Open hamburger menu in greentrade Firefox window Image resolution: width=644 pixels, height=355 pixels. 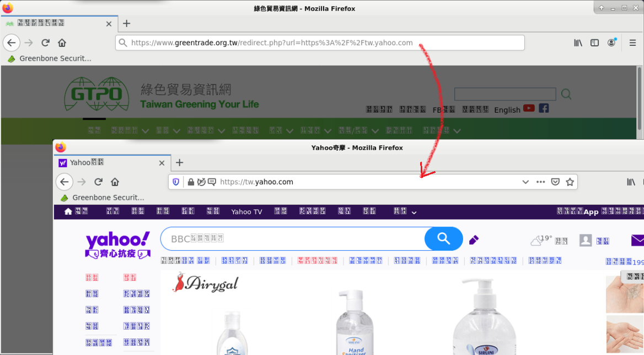pos(632,43)
